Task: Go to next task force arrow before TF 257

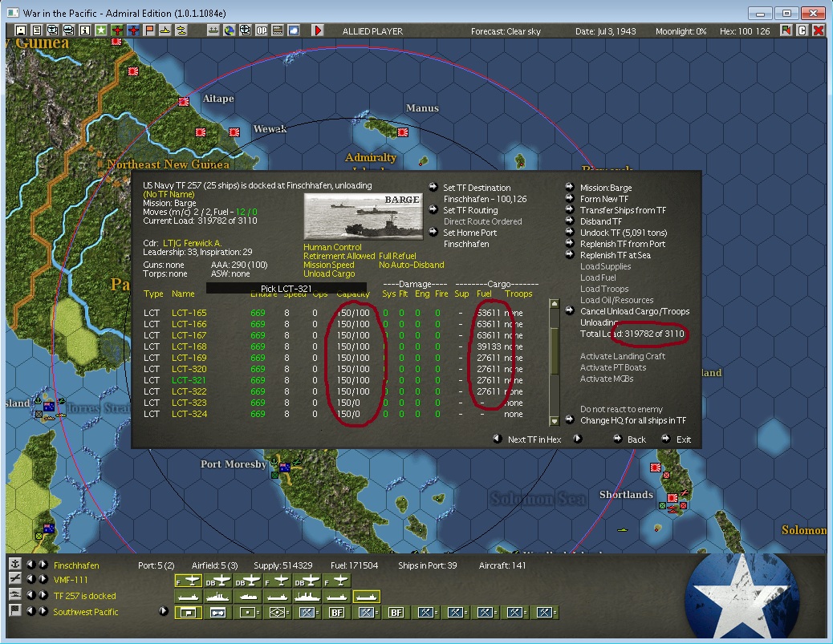Action: [43, 595]
